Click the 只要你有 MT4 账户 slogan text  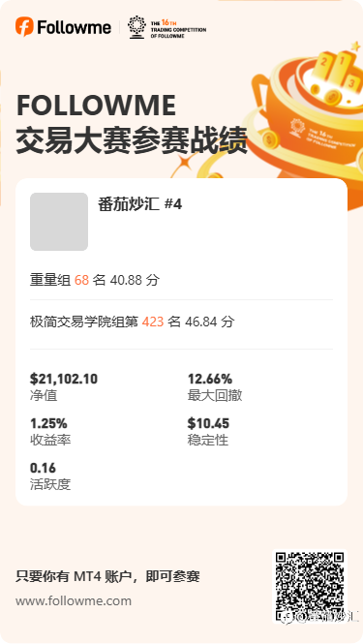click(x=107, y=576)
